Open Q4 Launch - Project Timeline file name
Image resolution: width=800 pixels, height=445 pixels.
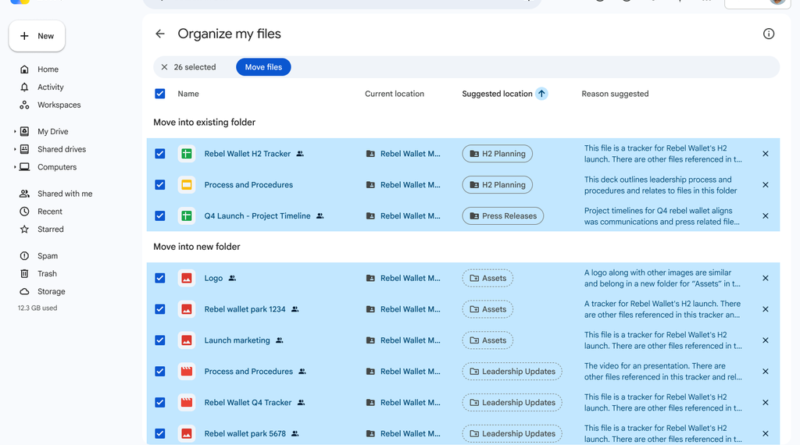tap(257, 216)
